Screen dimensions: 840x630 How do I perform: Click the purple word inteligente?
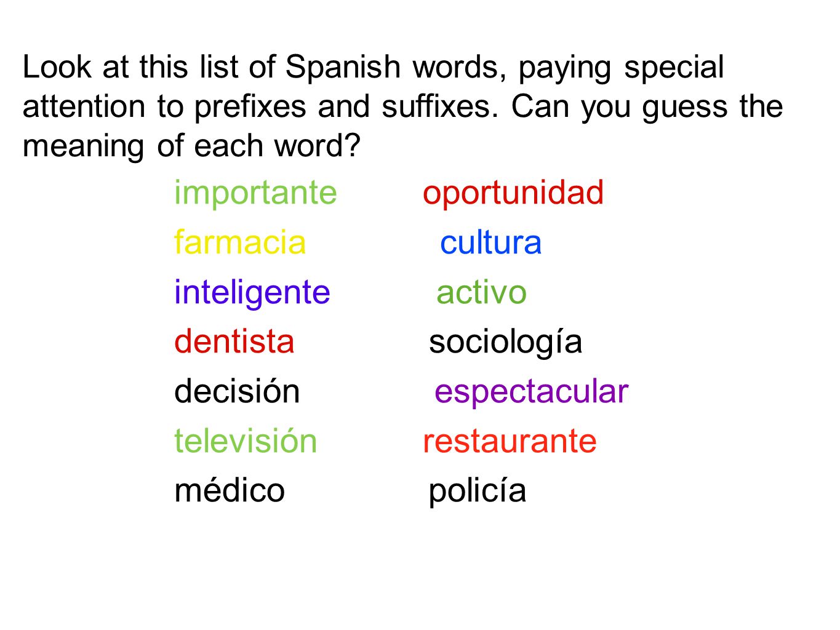[252, 293]
